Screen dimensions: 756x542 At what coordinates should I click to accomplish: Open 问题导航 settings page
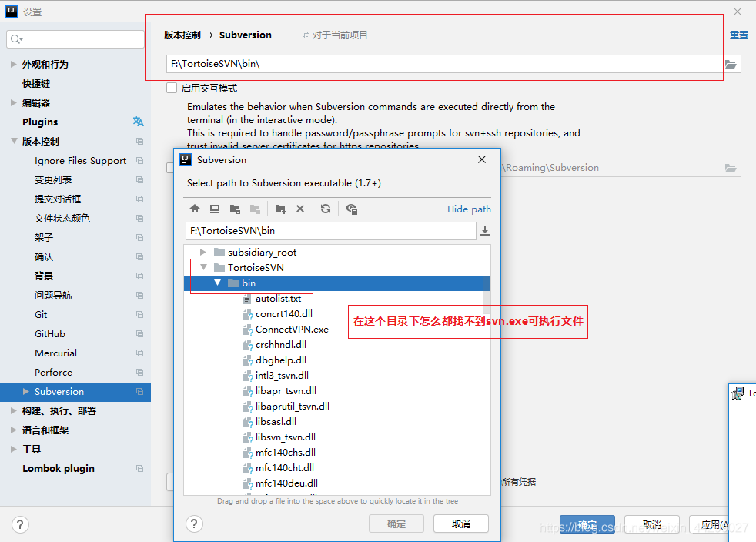click(53, 295)
